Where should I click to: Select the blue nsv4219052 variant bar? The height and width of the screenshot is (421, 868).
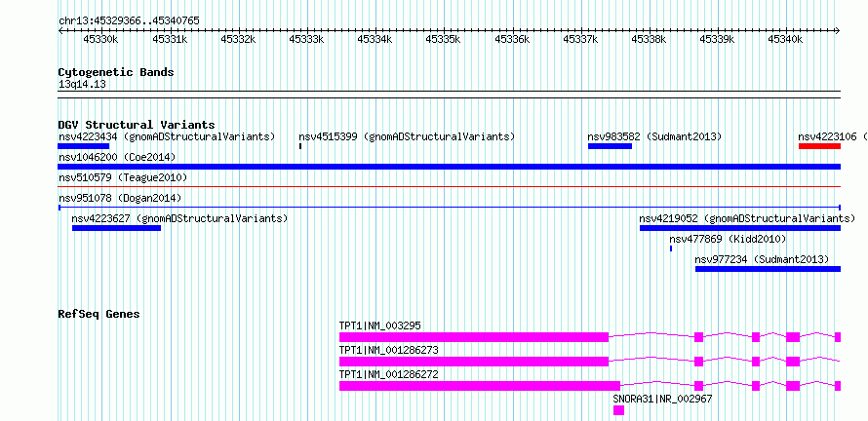point(740,227)
